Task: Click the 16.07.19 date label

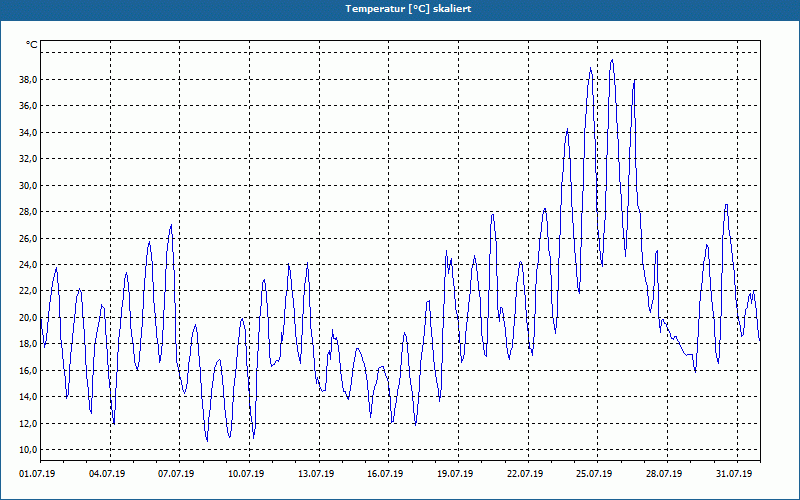Action: pos(385,474)
